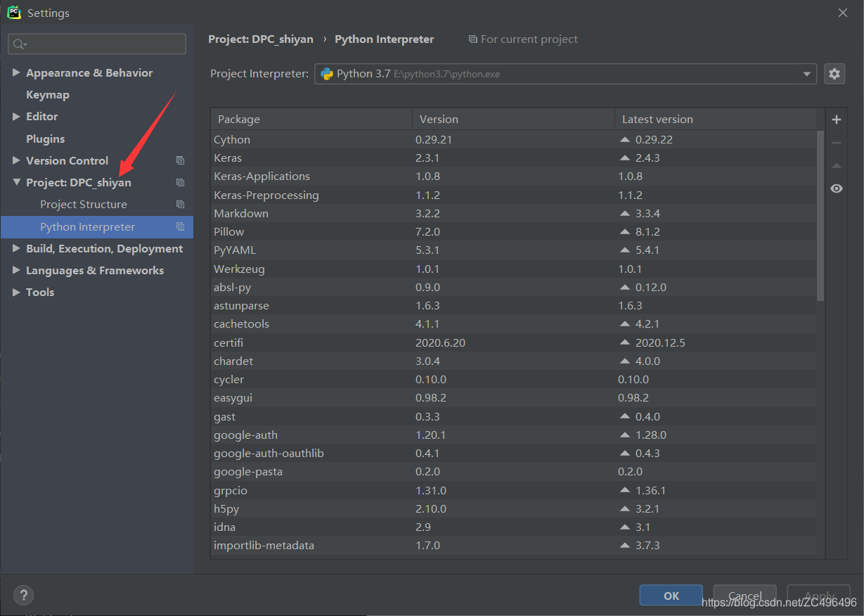Select the astunparse package row
The image size is (864, 616).
coord(514,305)
